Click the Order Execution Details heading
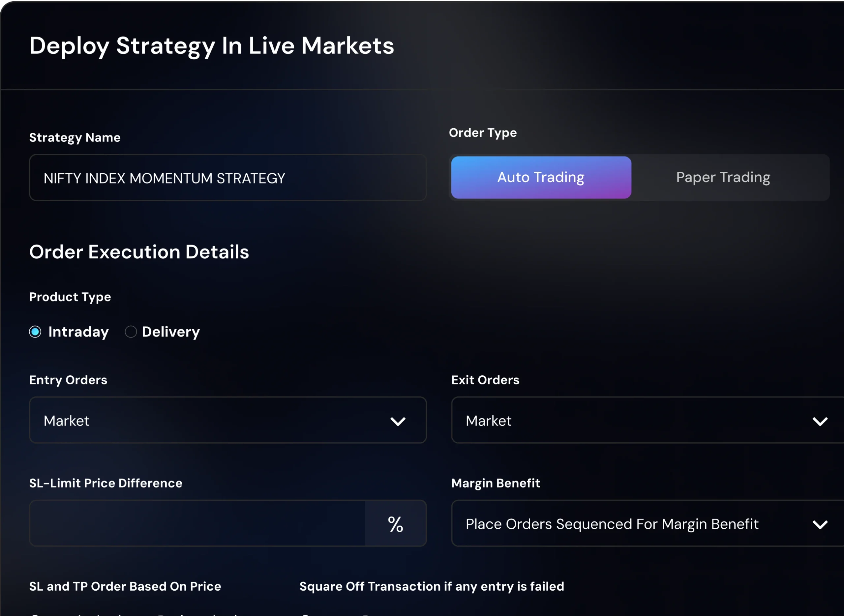The image size is (844, 616). pyautogui.click(x=139, y=252)
